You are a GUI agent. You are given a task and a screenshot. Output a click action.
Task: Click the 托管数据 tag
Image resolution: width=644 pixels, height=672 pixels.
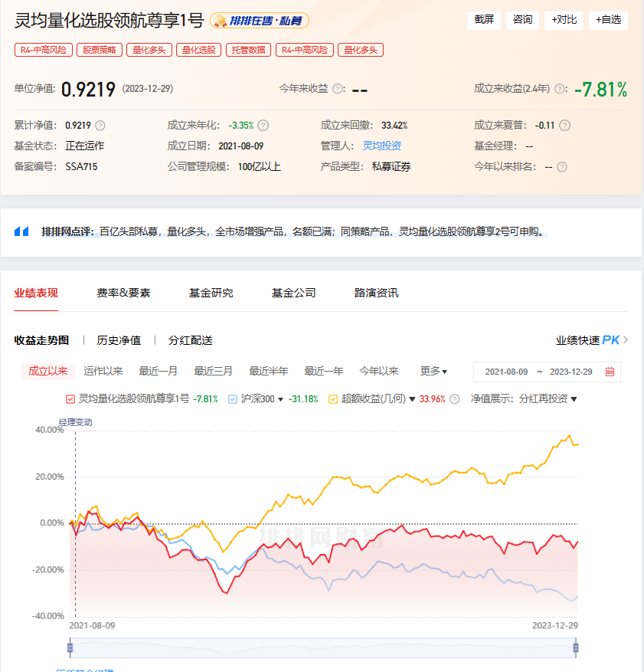(248, 50)
